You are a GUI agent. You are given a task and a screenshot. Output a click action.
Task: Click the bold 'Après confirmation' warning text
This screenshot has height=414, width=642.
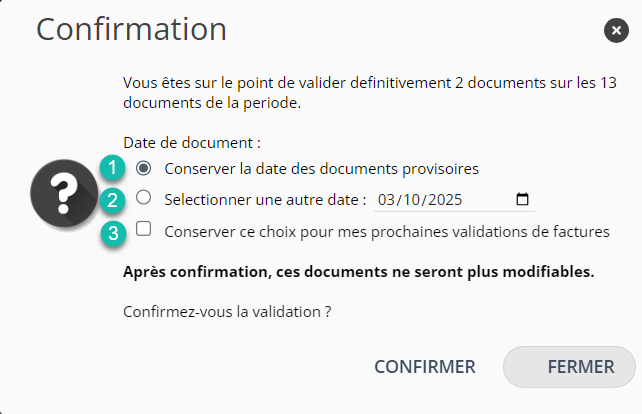point(357,272)
